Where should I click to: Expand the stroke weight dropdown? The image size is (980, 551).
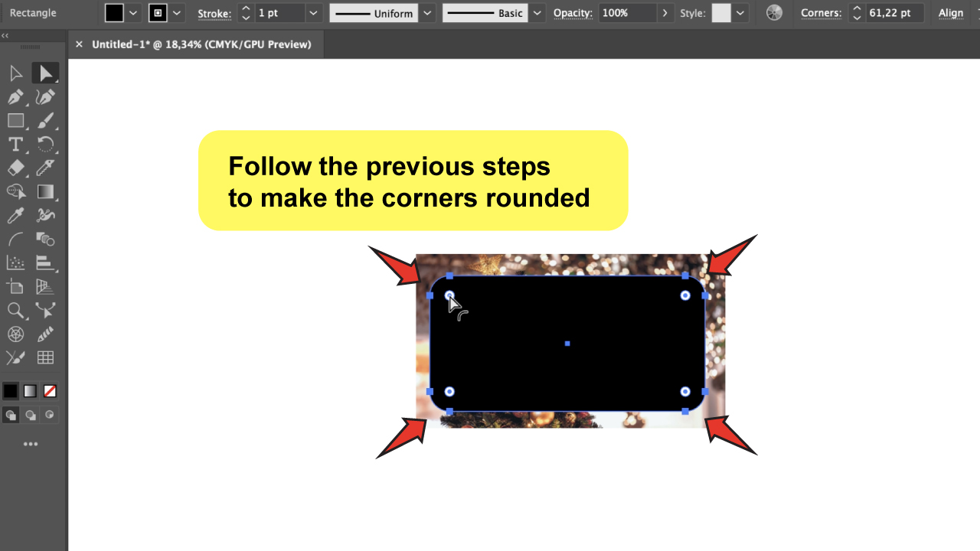313,13
